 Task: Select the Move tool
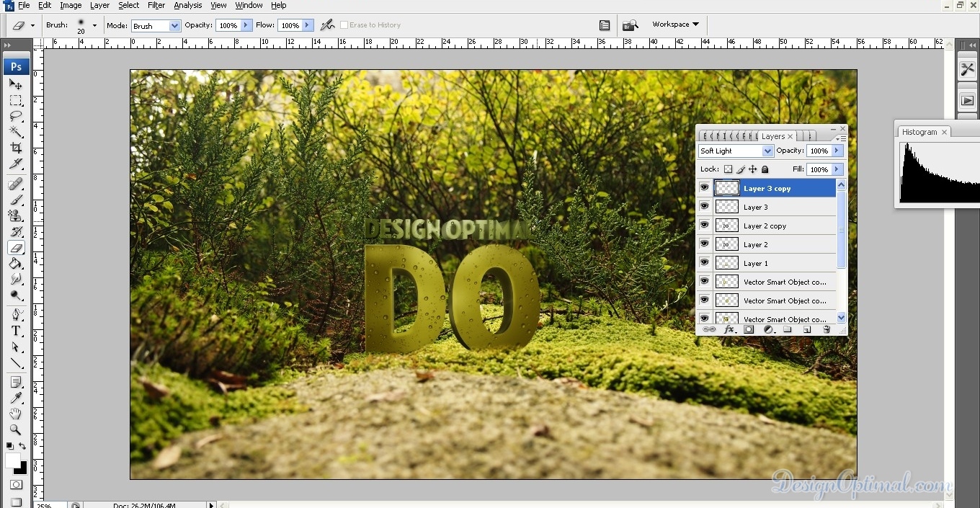[x=16, y=84]
